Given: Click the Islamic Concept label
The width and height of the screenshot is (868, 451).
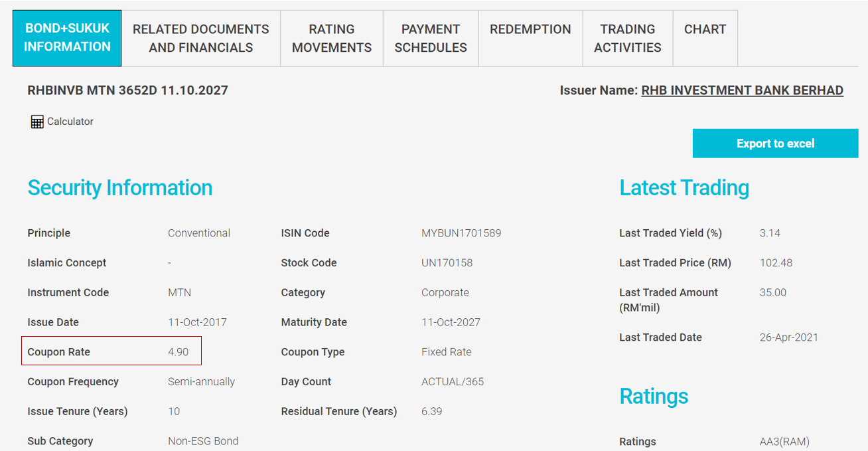Looking at the screenshot, I should click(66, 263).
